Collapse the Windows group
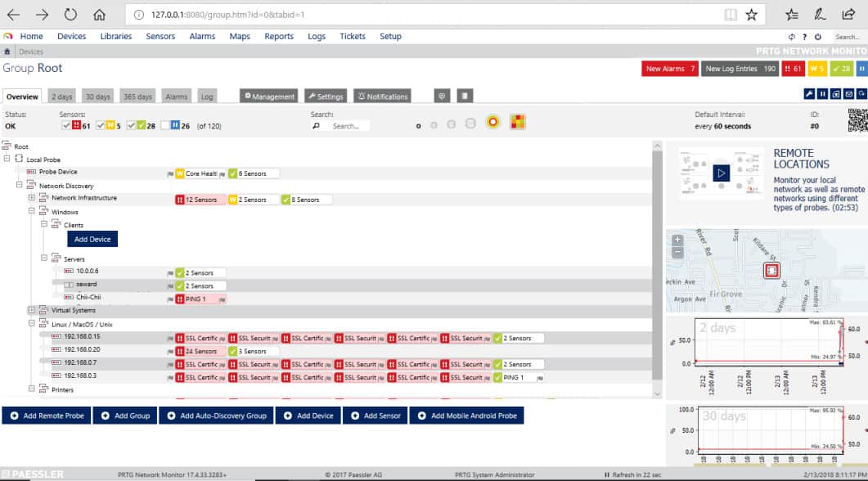868x481 pixels. pos(32,211)
